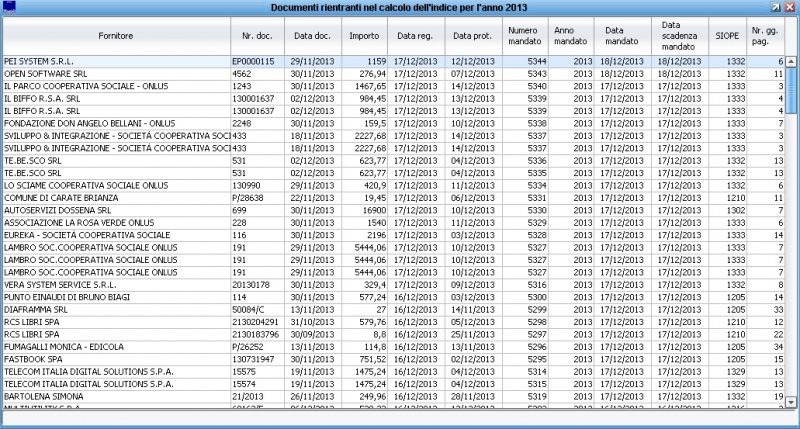Select PUNTO EINAUDI DI BRUNO BIAGI
The height and width of the screenshot is (429, 800).
(393, 297)
